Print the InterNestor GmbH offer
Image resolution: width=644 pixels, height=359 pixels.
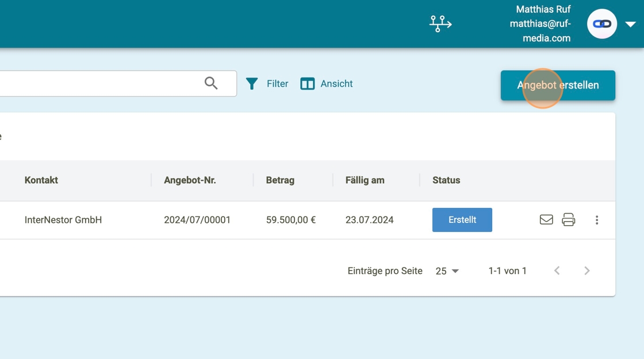tap(569, 220)
